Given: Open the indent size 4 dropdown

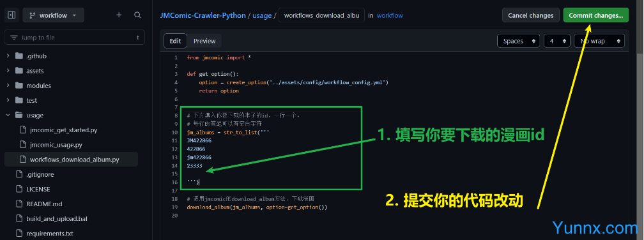Looking at the screenshot, I should [x=557, y=41].
